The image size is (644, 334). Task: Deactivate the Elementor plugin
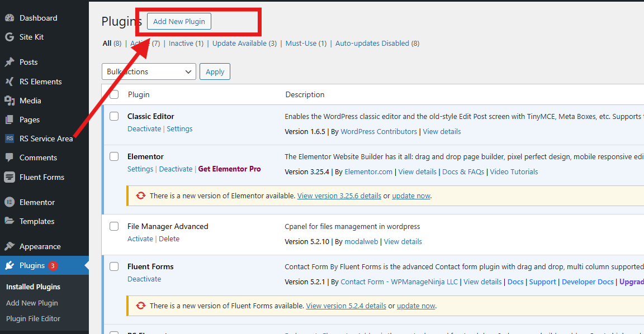(176, 169)
